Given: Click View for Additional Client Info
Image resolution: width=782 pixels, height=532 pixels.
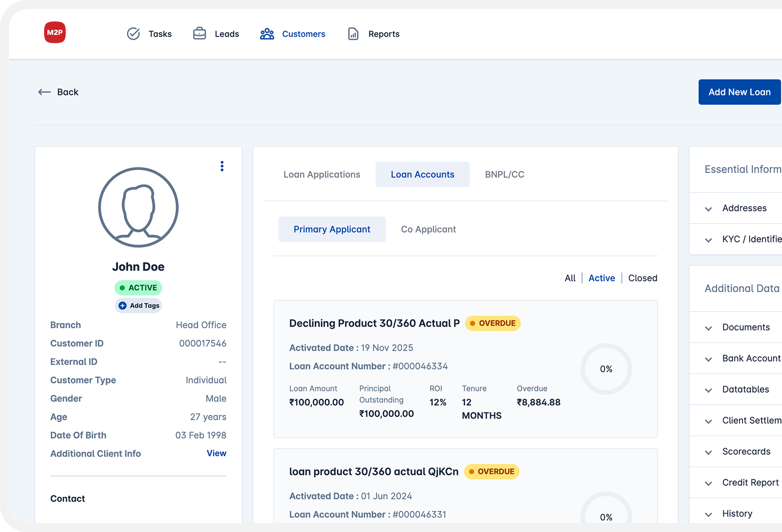Looking at the screenshot, I should coord(216,453).
